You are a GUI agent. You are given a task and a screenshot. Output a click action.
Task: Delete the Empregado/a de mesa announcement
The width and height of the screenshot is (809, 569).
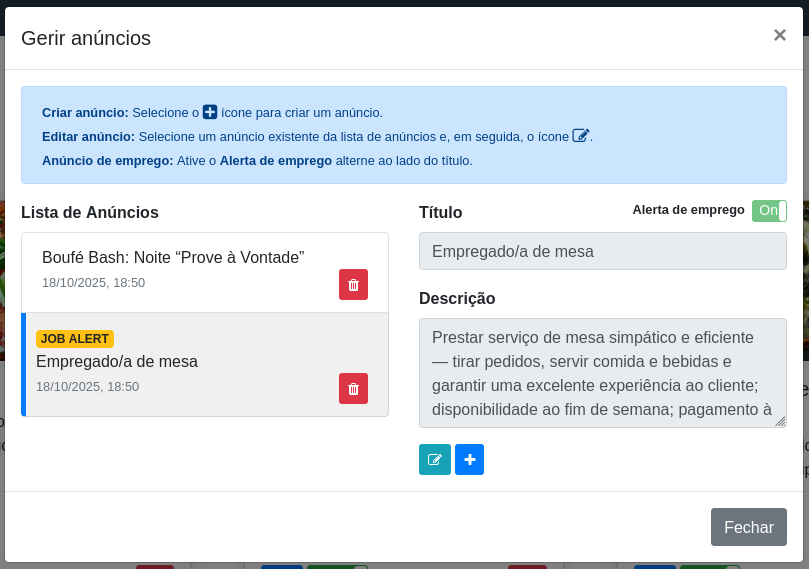[x=353, y=388]
